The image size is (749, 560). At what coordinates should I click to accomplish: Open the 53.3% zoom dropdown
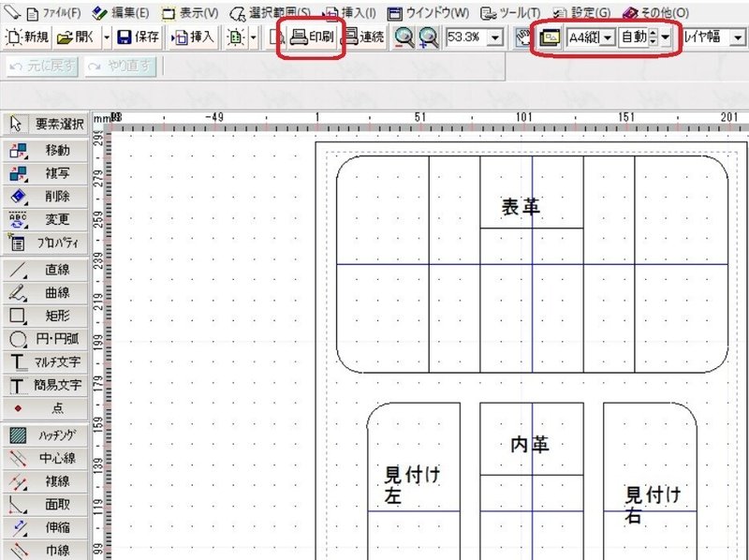coord(496,37)
